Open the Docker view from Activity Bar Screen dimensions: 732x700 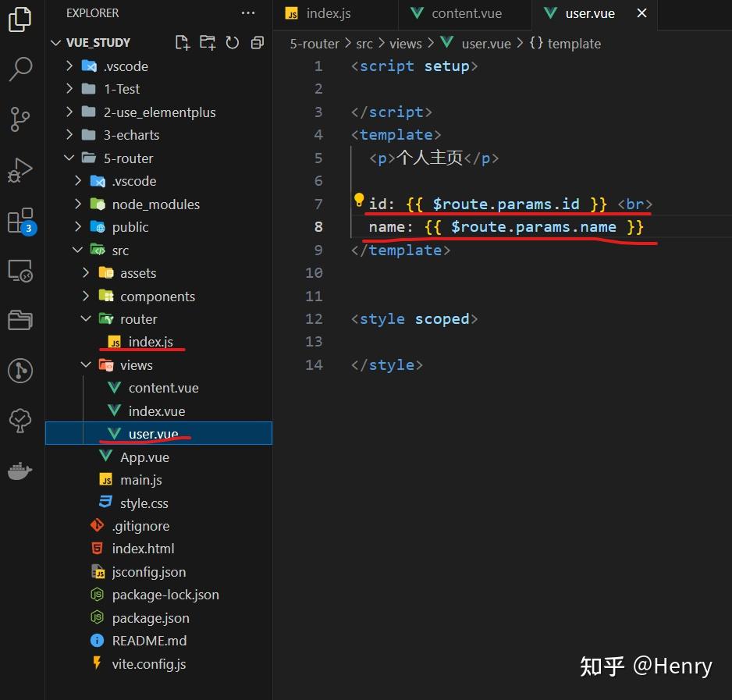coord(20,471)
